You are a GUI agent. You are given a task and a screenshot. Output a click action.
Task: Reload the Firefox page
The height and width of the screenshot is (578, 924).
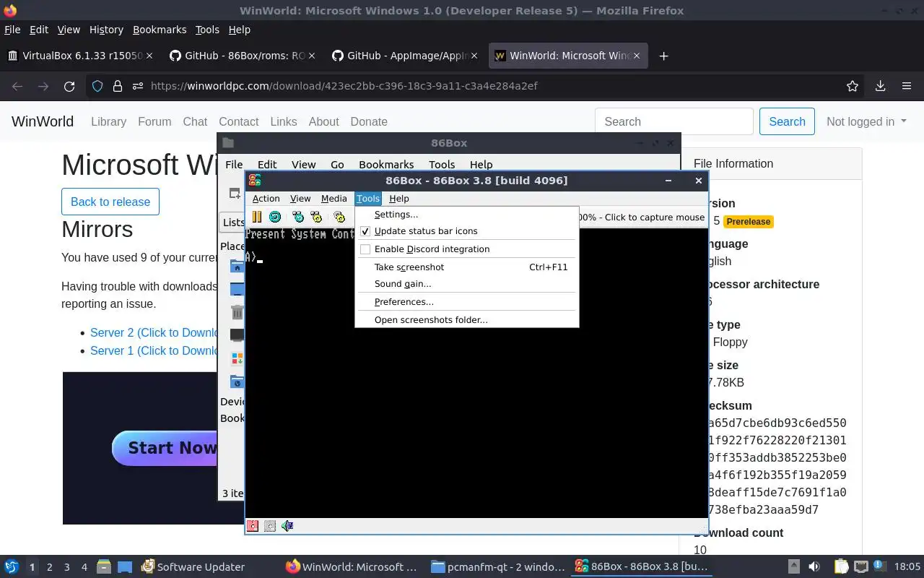coord(69,86)
